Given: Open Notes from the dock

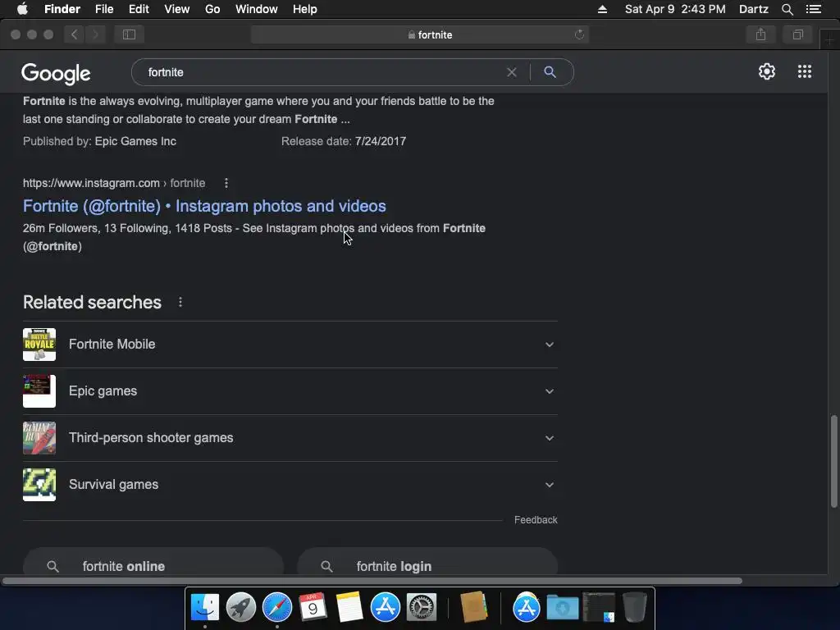Looking at the screenshot, I should [x=349, y=607].
